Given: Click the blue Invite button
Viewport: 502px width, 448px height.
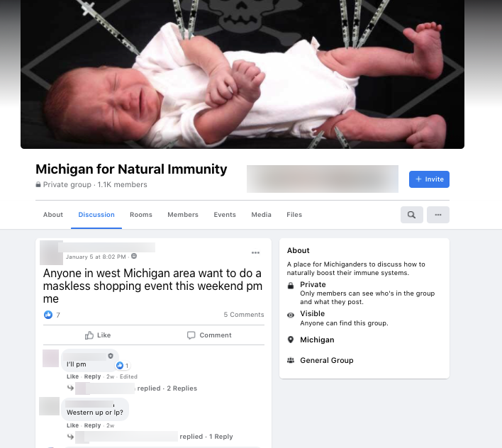Looking at the screenshot, I should [x=429, y=179].
